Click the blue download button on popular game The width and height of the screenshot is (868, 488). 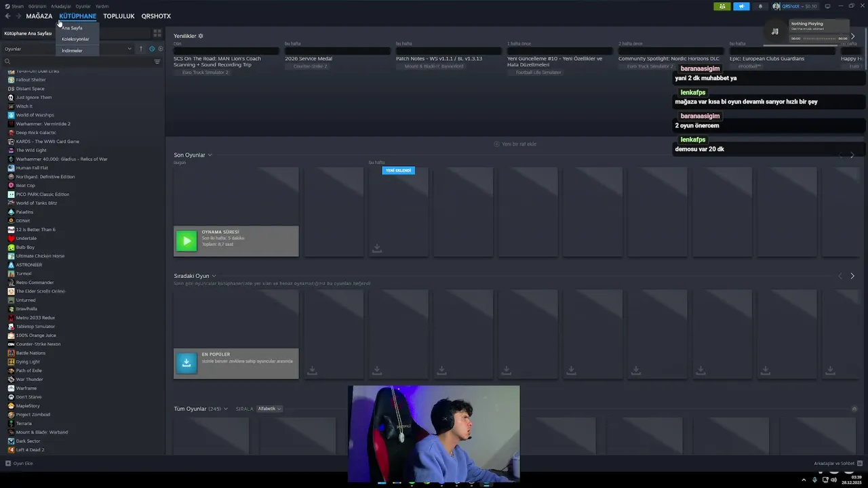tap(186, 363)
